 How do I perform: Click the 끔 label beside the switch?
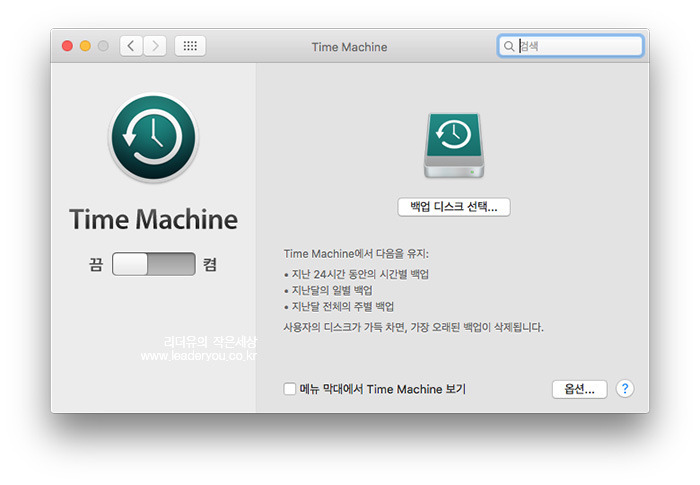click(96, 264)
